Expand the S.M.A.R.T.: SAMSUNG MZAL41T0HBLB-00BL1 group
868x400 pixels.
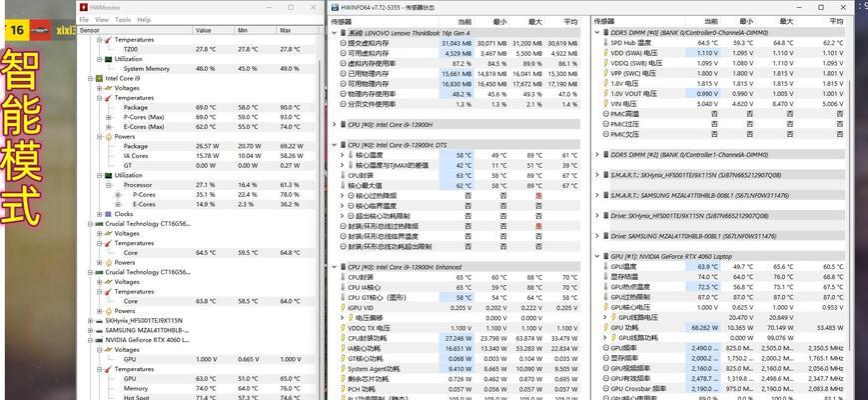pos(597,196)
